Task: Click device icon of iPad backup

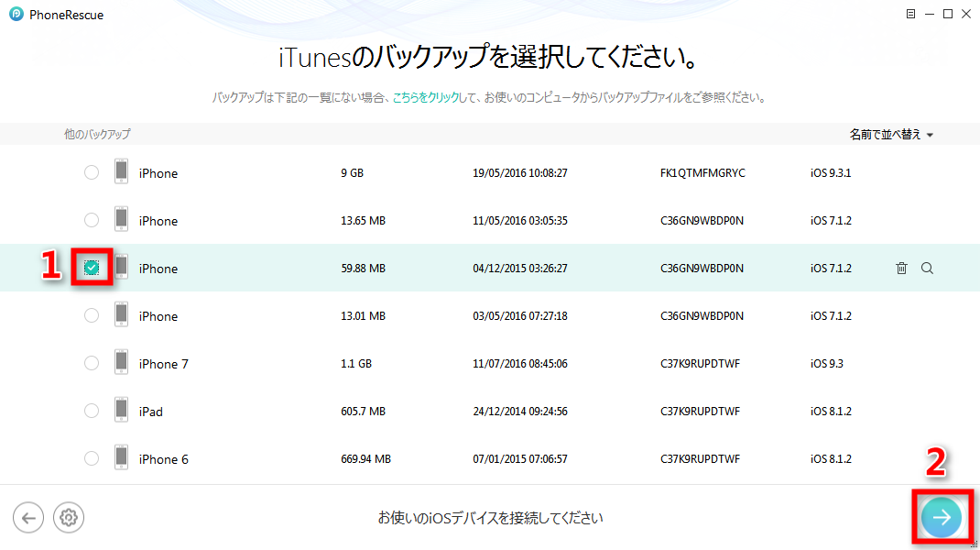Action: click(x=121, y=410)
